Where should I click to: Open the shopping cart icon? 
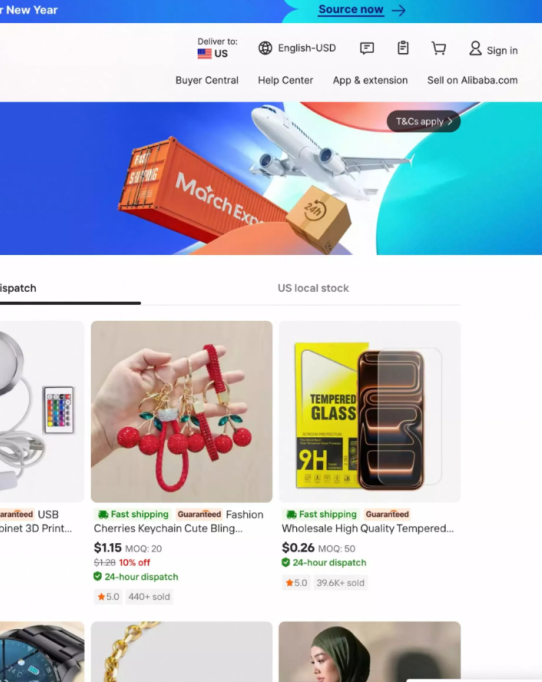pos(438,48)
